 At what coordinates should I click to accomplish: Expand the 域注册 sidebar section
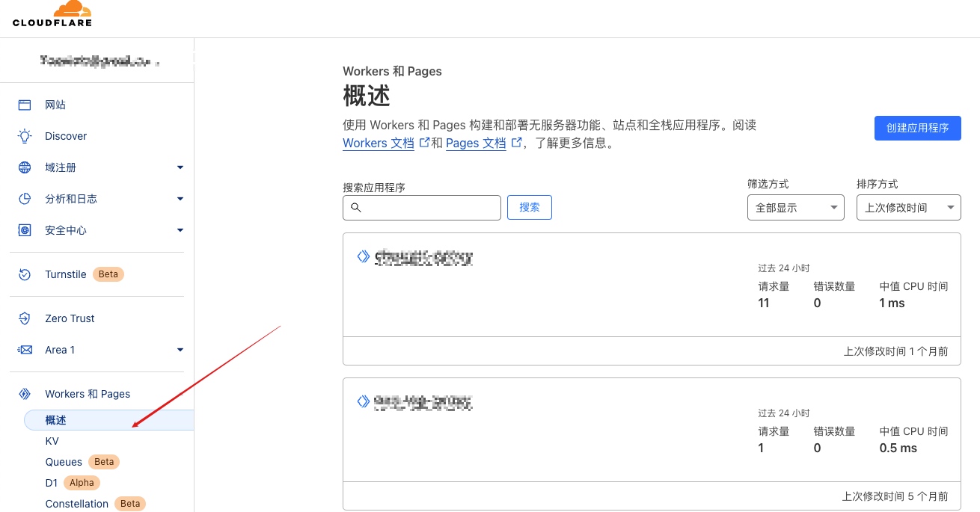[x=180, y=167]
